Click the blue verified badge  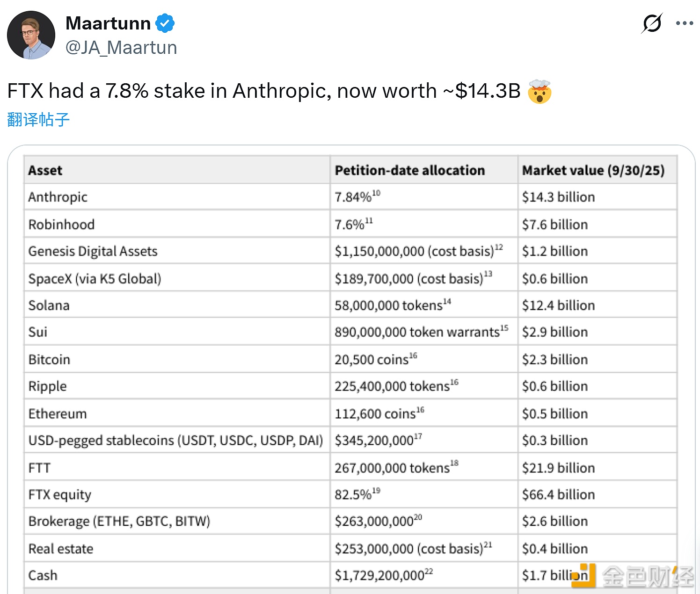pyautogui.click(x=165, y=23)
